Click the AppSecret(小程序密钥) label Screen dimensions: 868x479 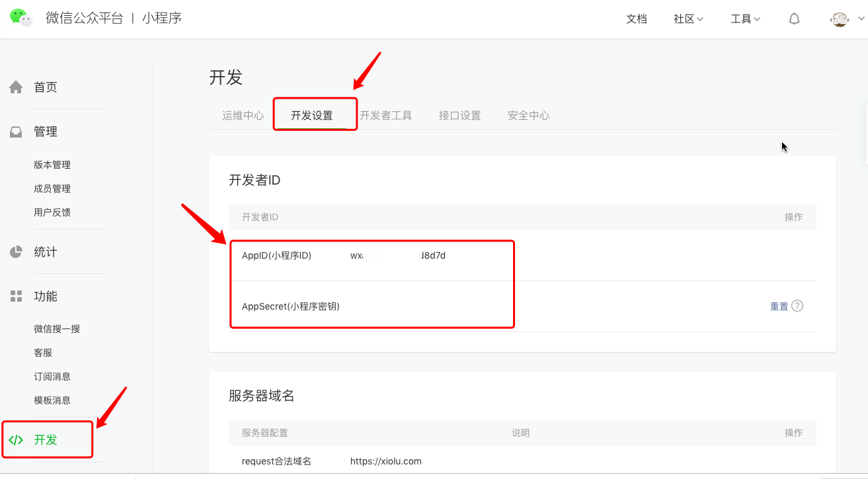(291, 306)
